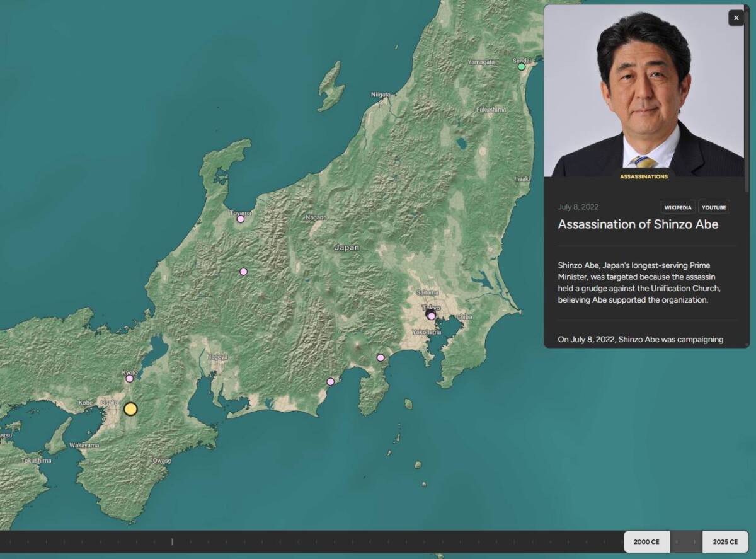Click the pink marker south of Toyama
The width and height of the screenshot is (756, 559).
(x=243, y=272)
